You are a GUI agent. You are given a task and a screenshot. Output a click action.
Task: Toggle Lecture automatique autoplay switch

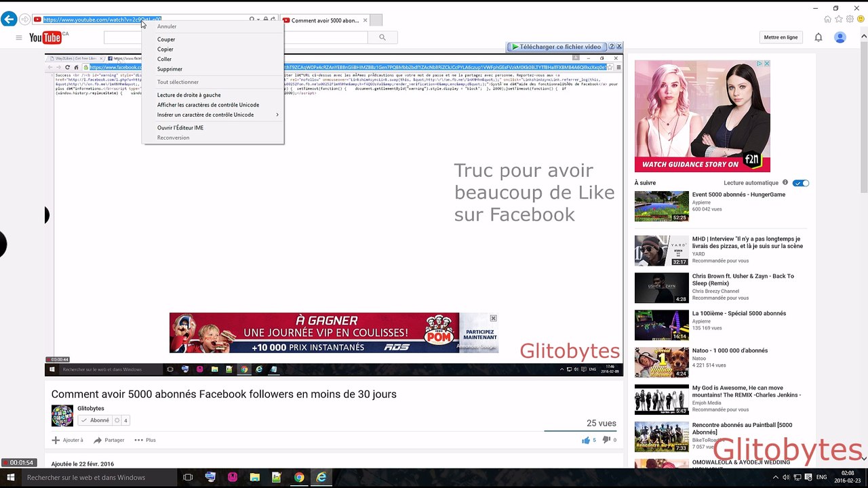tap(801, 183)
